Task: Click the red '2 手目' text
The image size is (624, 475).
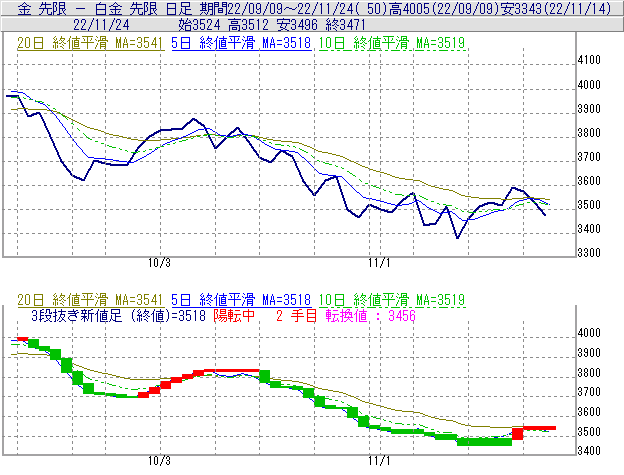Action: click(296, 316)
